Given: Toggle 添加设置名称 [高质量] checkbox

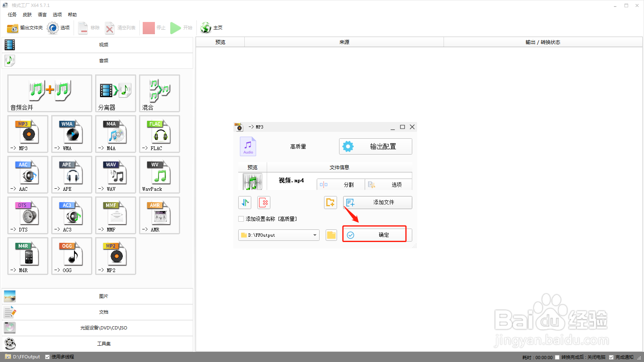Looking at the screenshot, I should tap(241, 219).
